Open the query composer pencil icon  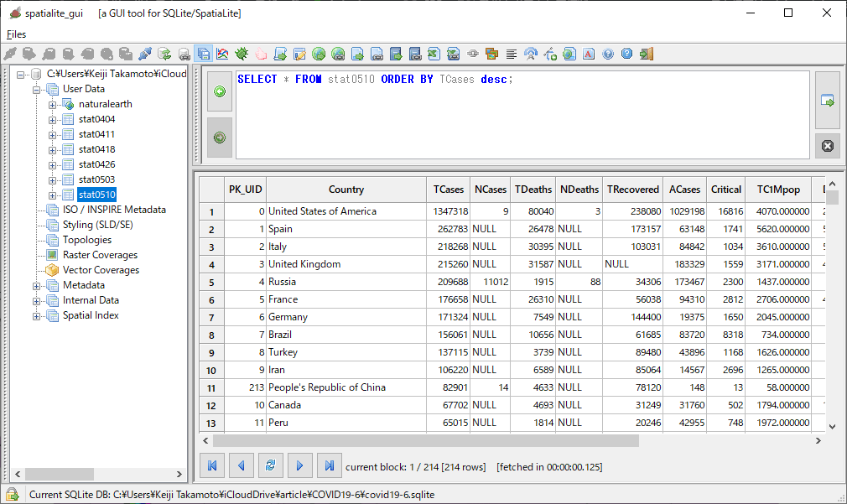299,54
